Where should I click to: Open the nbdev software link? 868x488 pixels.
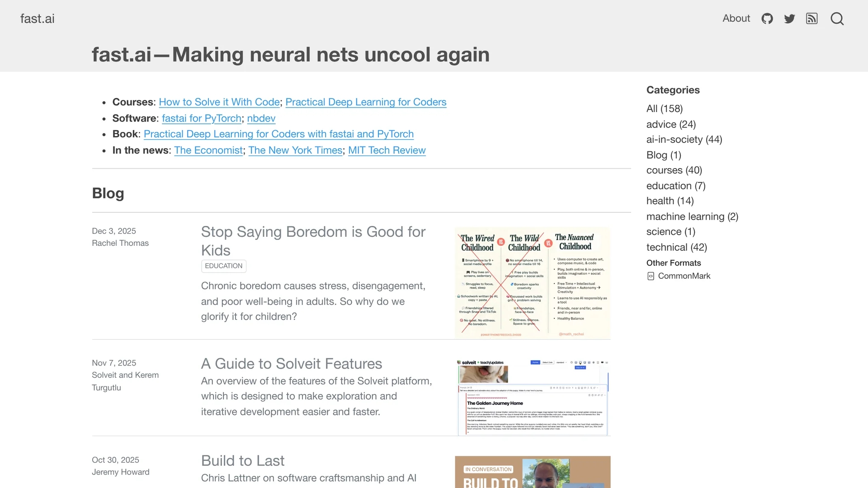pos(261,118)
